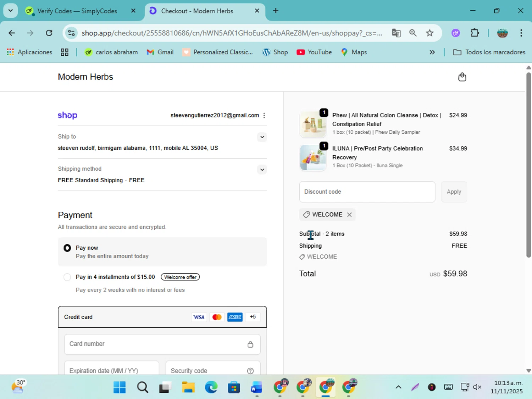
Task: Select Pay in 4 installments option
Action: pos(67,277)
